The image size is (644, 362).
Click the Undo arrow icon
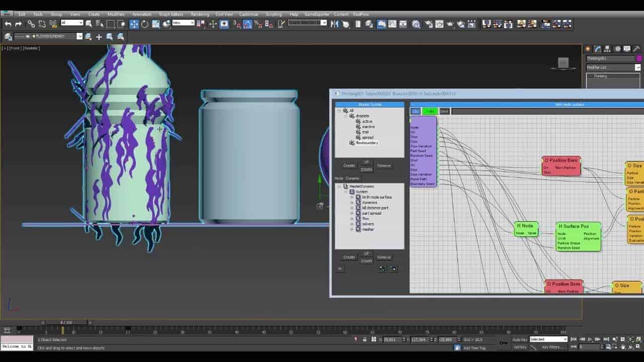pyautogui.click(x=8, y=24)
